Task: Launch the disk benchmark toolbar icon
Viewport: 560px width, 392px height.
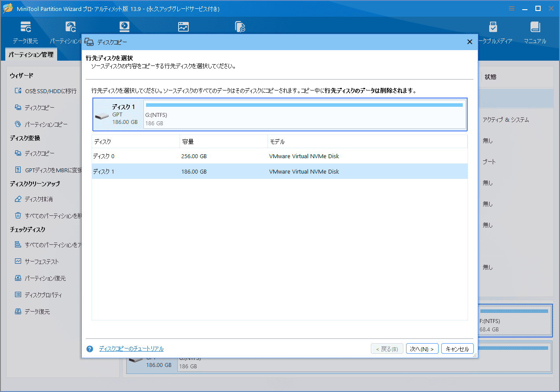Action: [125, 27]
